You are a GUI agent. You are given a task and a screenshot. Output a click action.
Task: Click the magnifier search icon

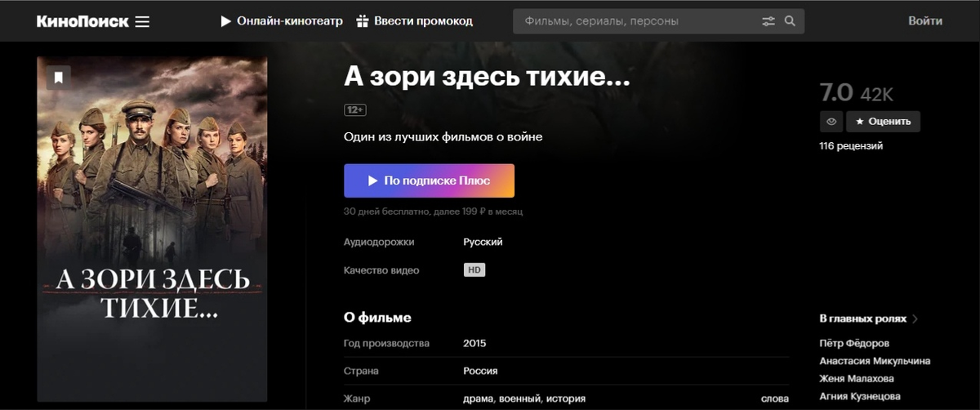[790, 21]
